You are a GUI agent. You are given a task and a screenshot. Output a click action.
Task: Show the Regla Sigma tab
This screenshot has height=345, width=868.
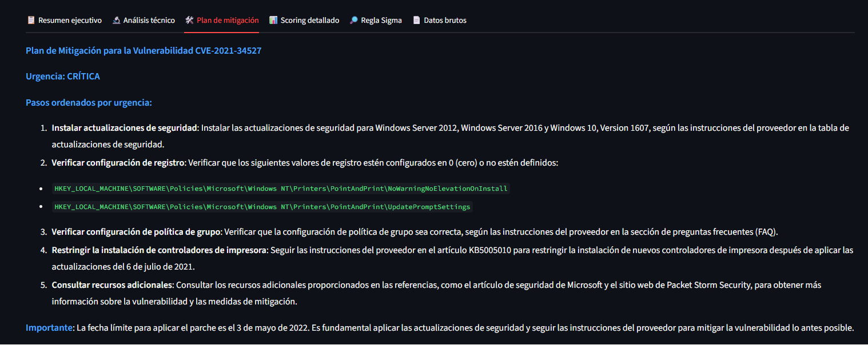point(381,20)
